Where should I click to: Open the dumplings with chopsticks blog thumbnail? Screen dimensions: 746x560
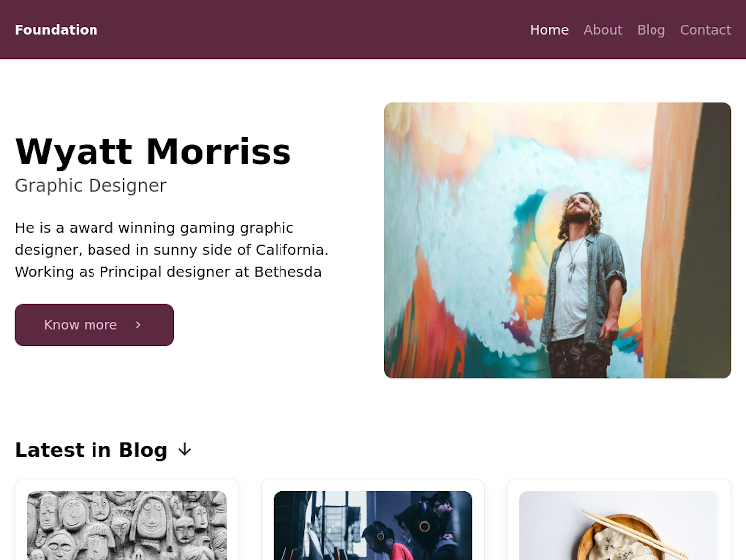[x=619, y=526]
